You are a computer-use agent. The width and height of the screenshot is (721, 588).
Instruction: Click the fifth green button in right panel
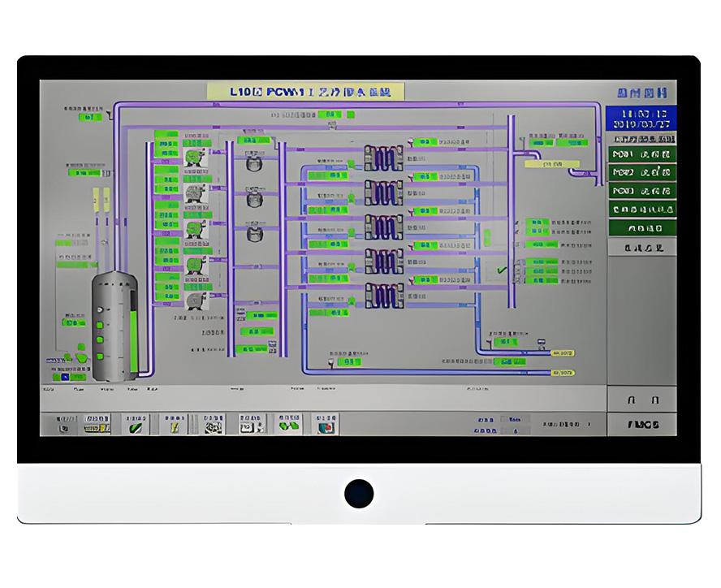pyautogui.click(x=641, y=228)
